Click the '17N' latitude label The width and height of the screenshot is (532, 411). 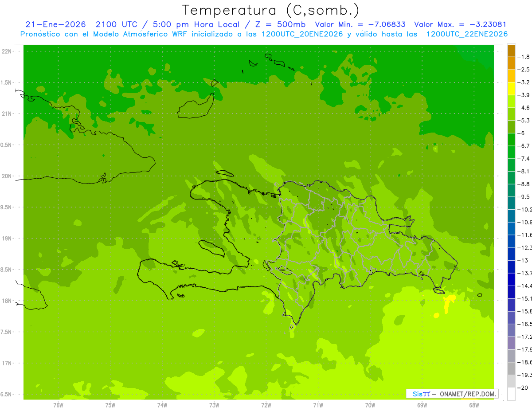coord(6,363)
